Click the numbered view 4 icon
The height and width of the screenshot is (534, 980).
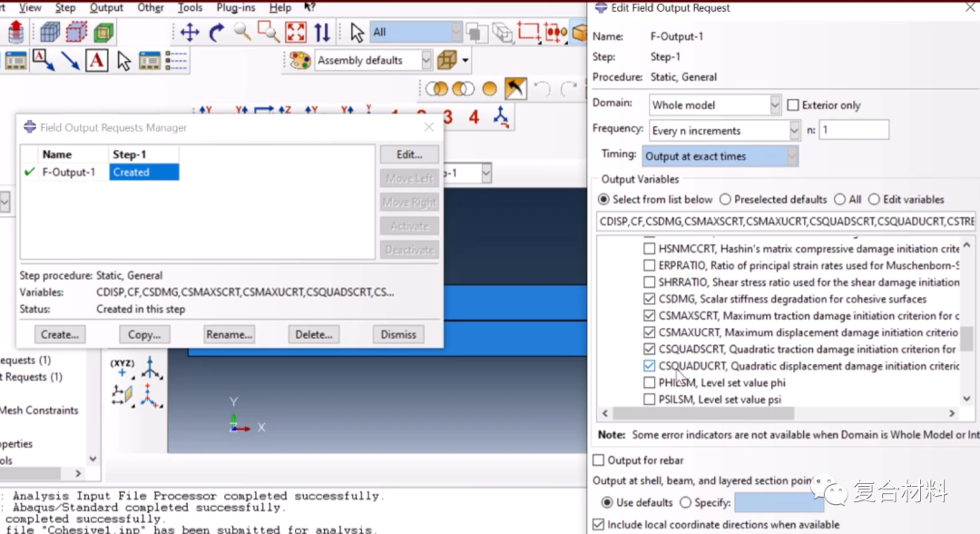pos(474,116)
